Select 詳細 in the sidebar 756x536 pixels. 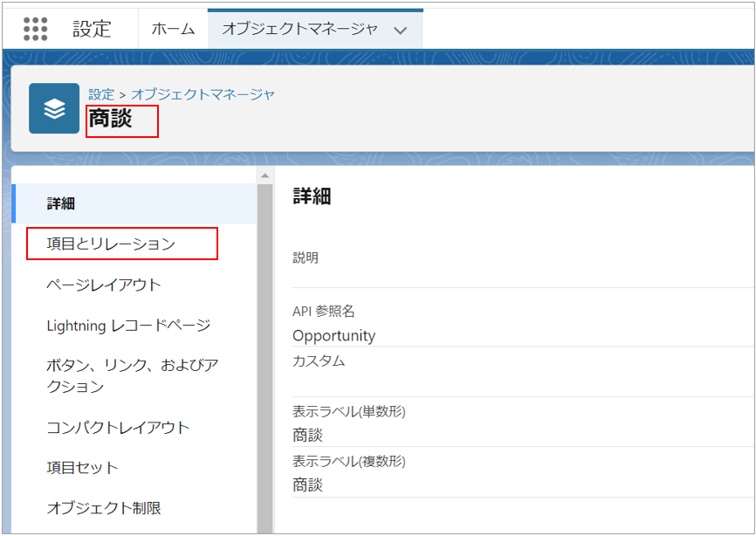(61, 203)
